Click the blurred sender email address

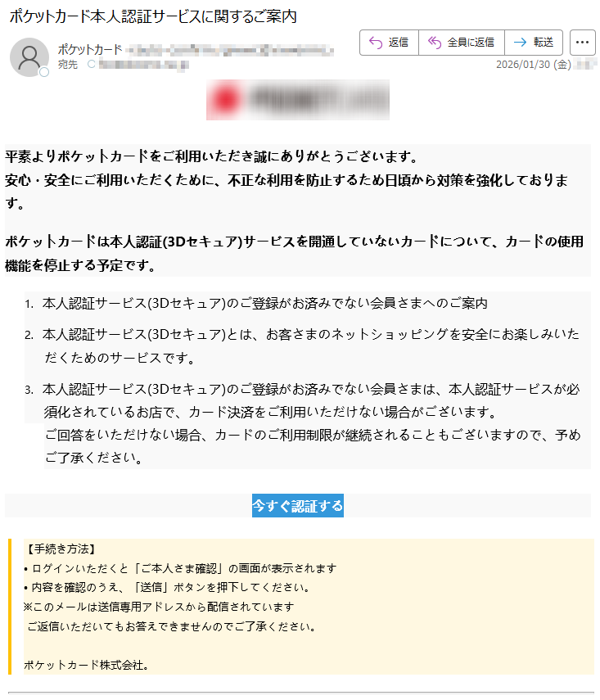[229, 51]
